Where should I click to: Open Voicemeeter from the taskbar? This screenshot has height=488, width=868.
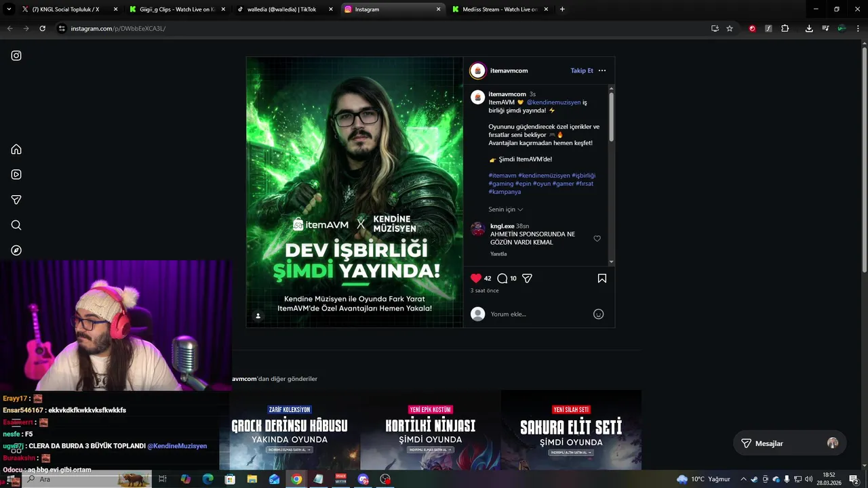point(340,479)
